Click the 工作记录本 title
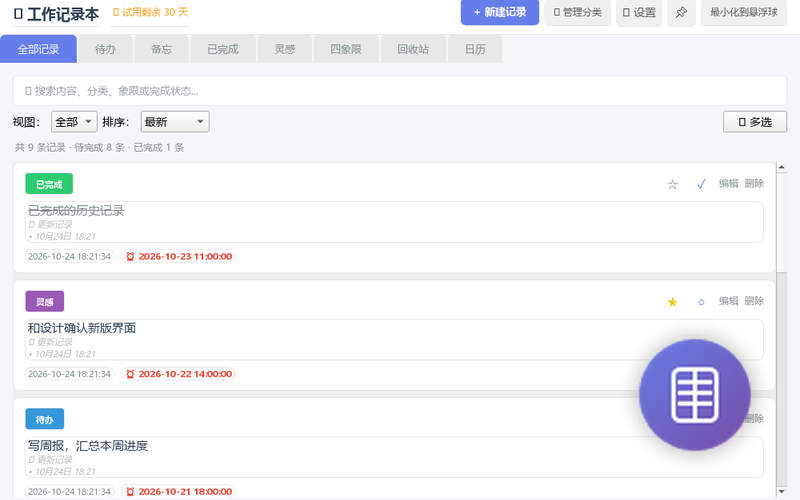Viewport: 800px width, 500px height. [56, 14]
